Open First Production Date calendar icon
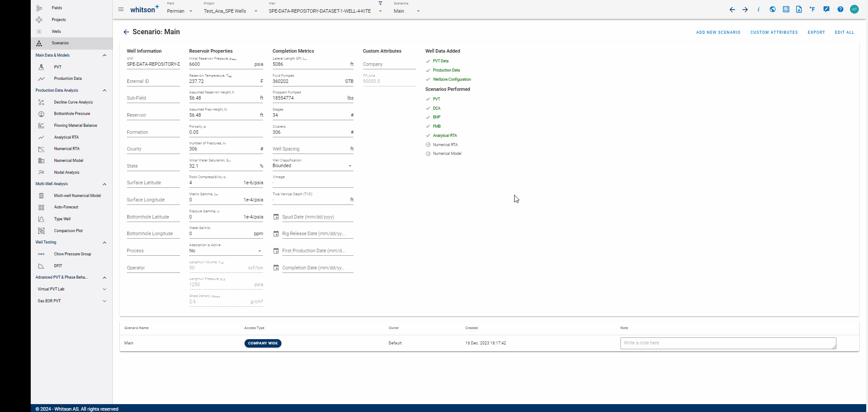 [276, 251]
